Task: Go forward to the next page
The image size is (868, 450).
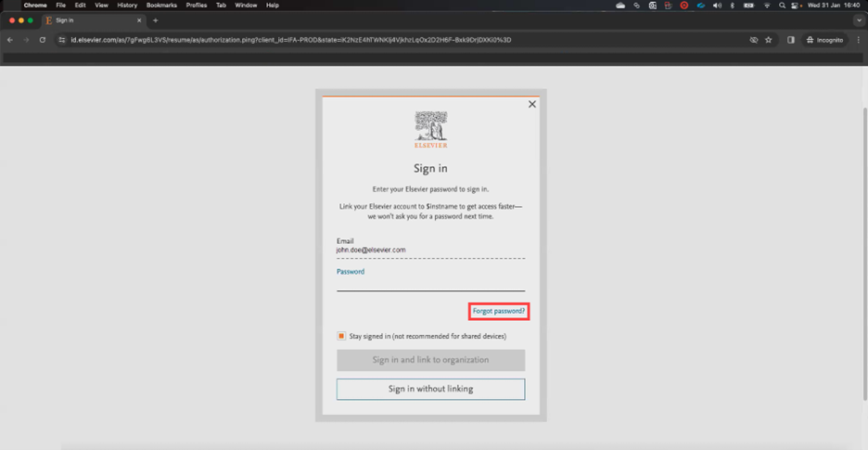Action: coord(26,40)
